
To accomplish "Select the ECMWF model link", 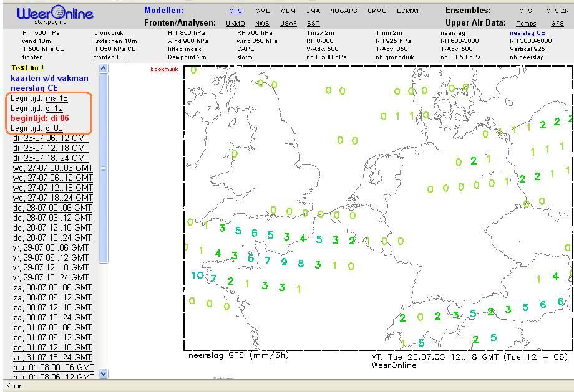I will pyautogui.click(x=408, y=11).
